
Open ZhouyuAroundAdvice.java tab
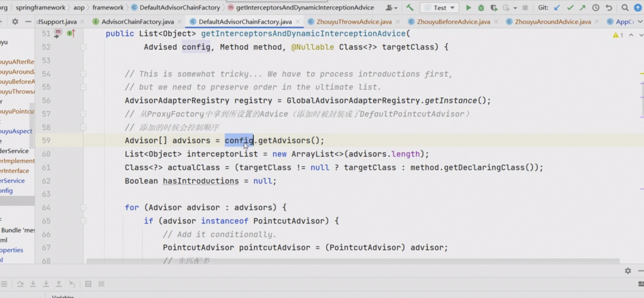point(553,22)
